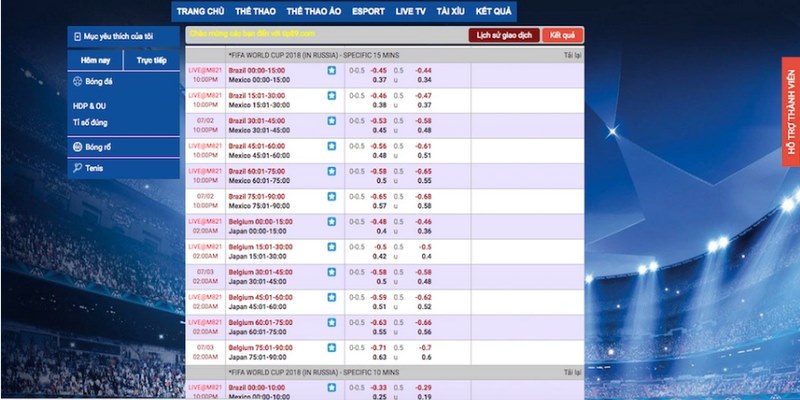Open the TRANG CHỦ menu
The image size is (800, 400).
click(x=201, y=11)
